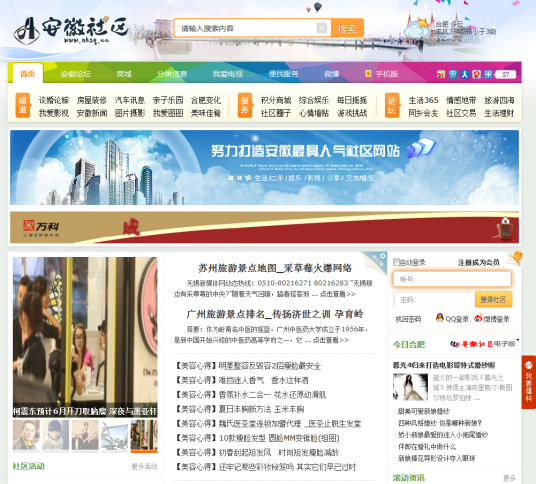Focus the 密码 password field
This screenshot has height=484, width=536.
point(432,300)
